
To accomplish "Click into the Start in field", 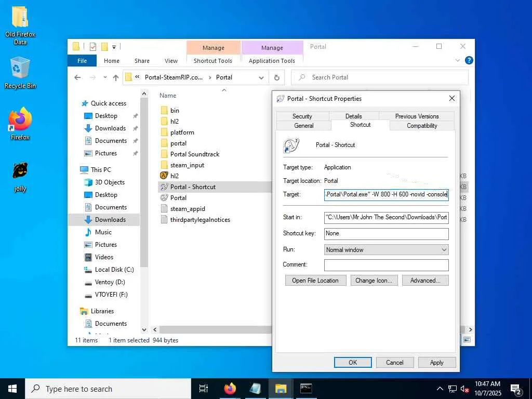I will (387, 218).
